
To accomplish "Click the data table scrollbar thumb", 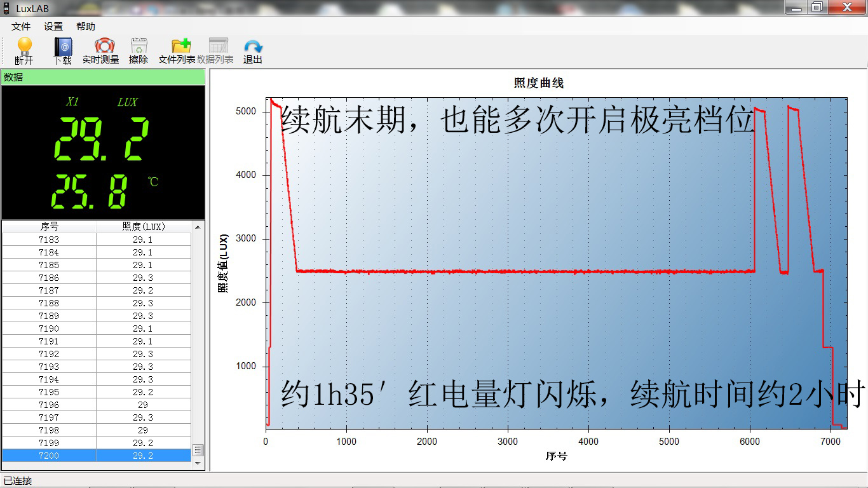I will 198,450.
